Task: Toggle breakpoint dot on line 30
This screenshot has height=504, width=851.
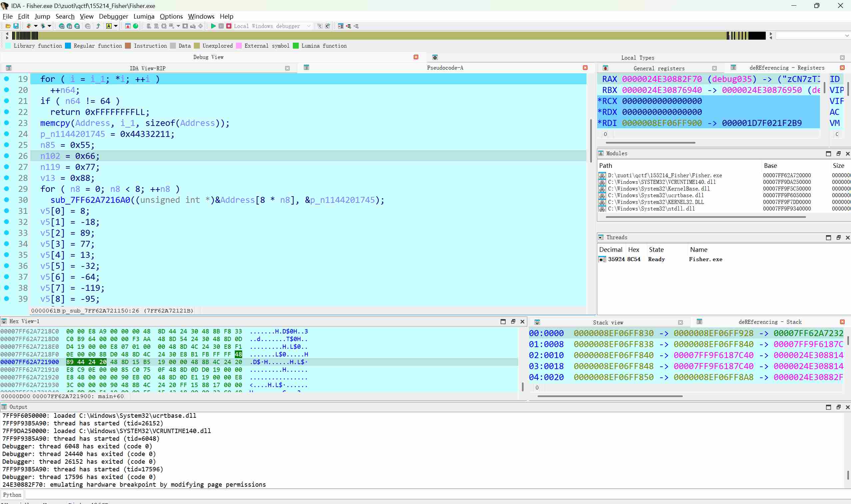Action: [6, 200]
